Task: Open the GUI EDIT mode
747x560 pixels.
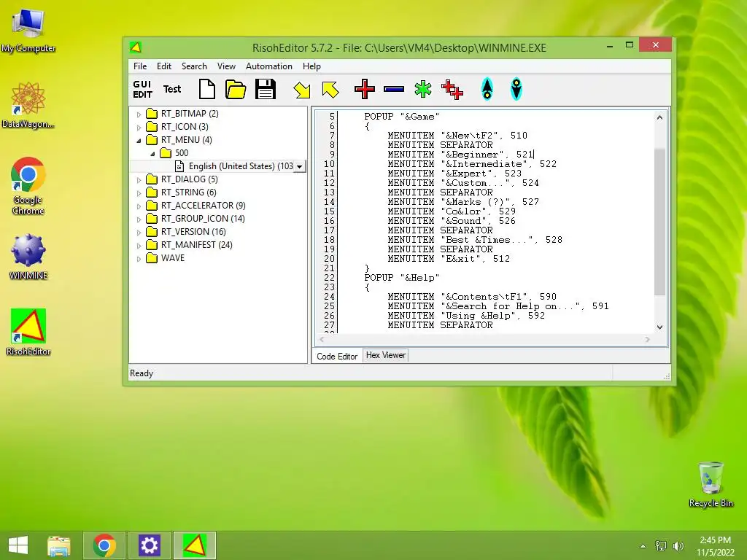Action: [142, 89]
